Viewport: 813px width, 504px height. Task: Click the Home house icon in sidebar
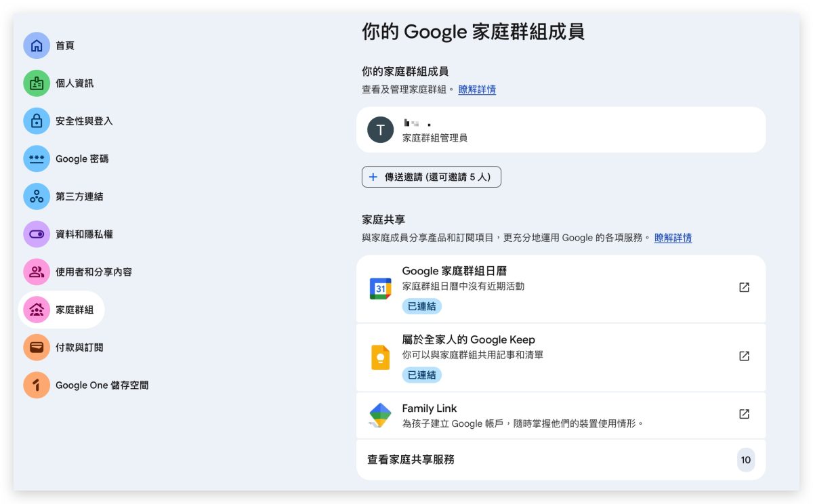coord(37,45)
